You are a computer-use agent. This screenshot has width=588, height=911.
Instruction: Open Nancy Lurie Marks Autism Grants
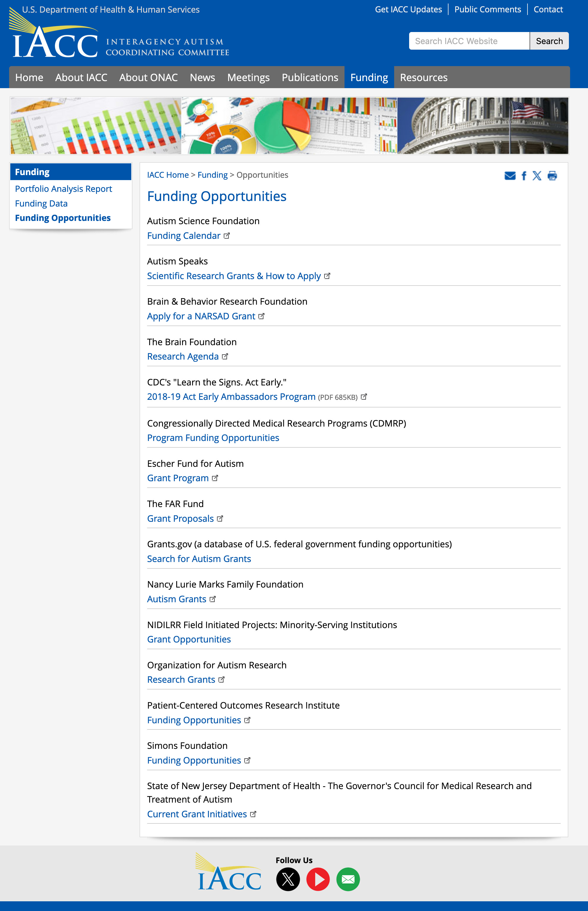click(x=177, y=599)
